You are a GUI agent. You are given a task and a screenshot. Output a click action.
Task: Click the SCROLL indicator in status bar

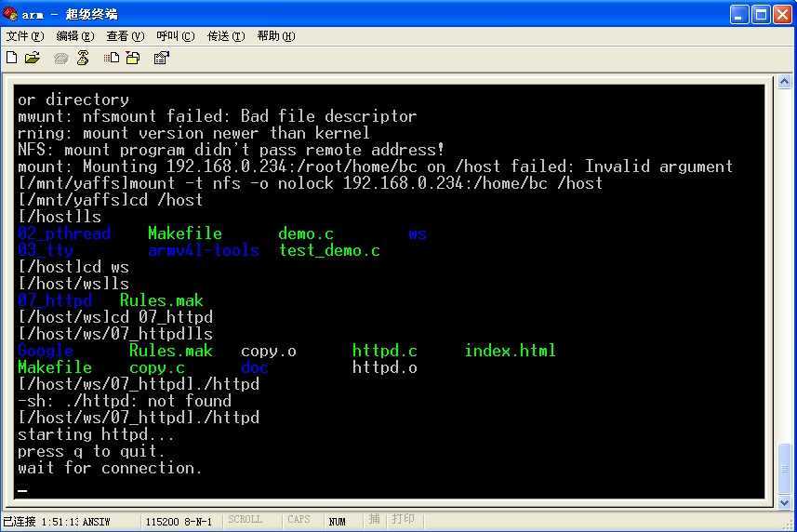pos(245,519)
